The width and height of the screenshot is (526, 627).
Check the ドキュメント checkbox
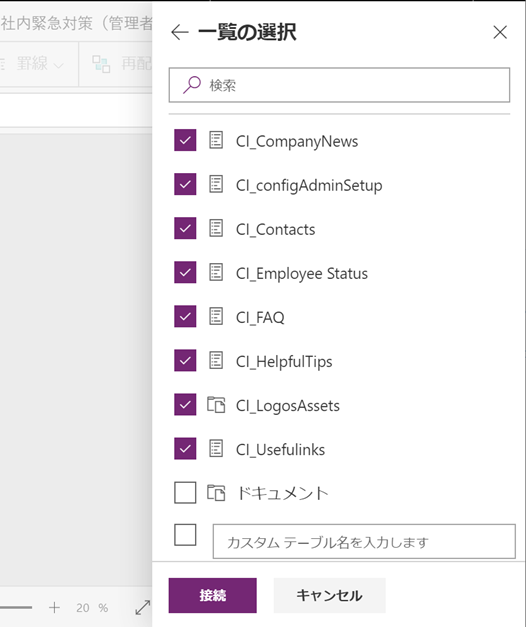click(x=185, y=492)
